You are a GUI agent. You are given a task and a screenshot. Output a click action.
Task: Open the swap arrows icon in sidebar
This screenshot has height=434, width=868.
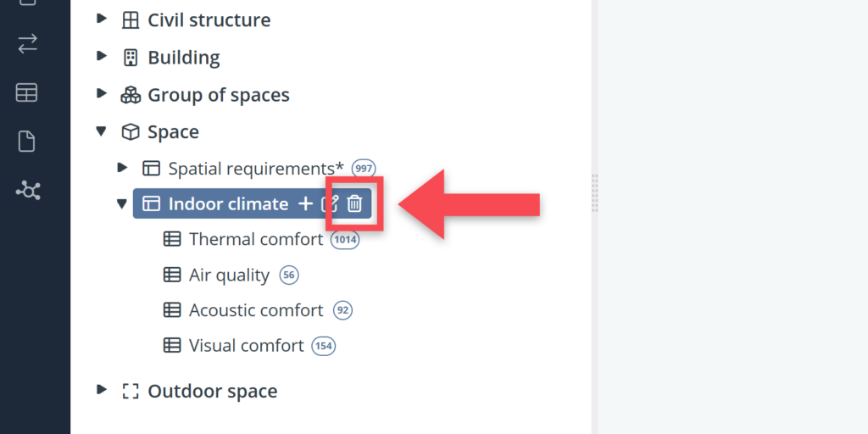pos(27,45)
